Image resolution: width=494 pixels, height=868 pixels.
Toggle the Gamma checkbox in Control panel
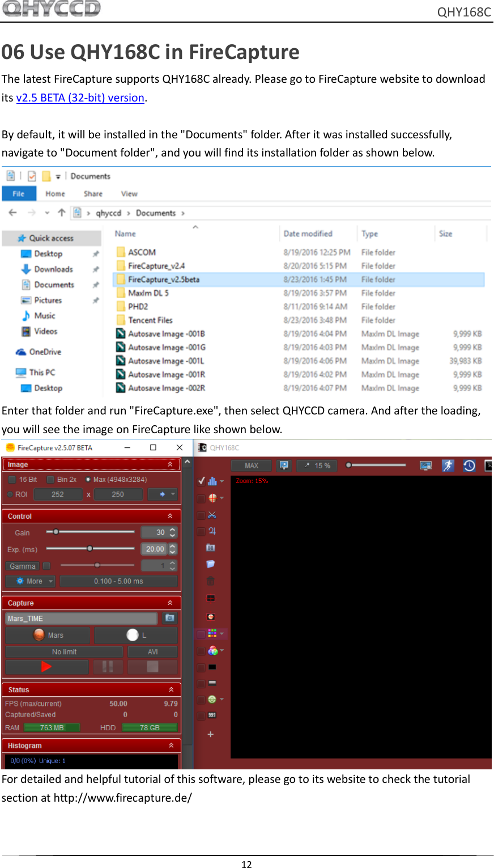pyautogui.click(x=46, y=565)
